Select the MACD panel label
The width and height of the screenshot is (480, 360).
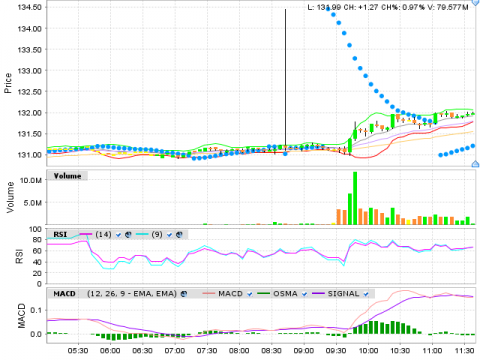point(64,294)
